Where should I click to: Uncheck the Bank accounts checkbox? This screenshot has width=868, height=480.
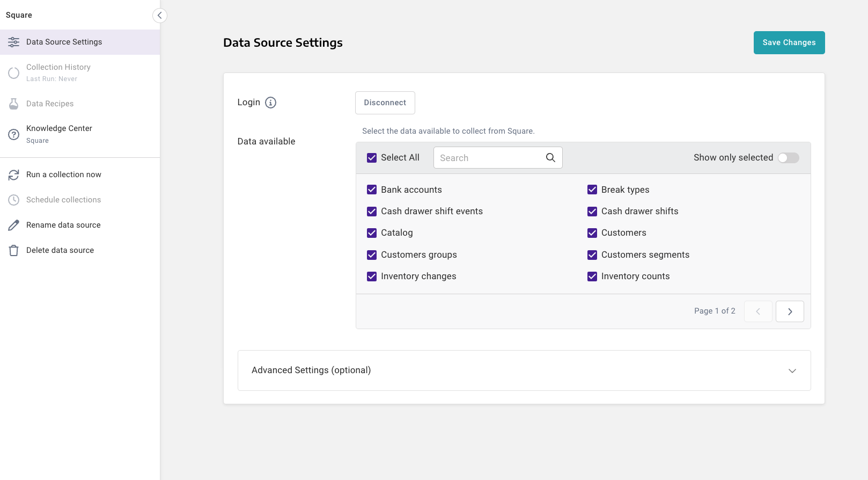[x=372, y=190]
